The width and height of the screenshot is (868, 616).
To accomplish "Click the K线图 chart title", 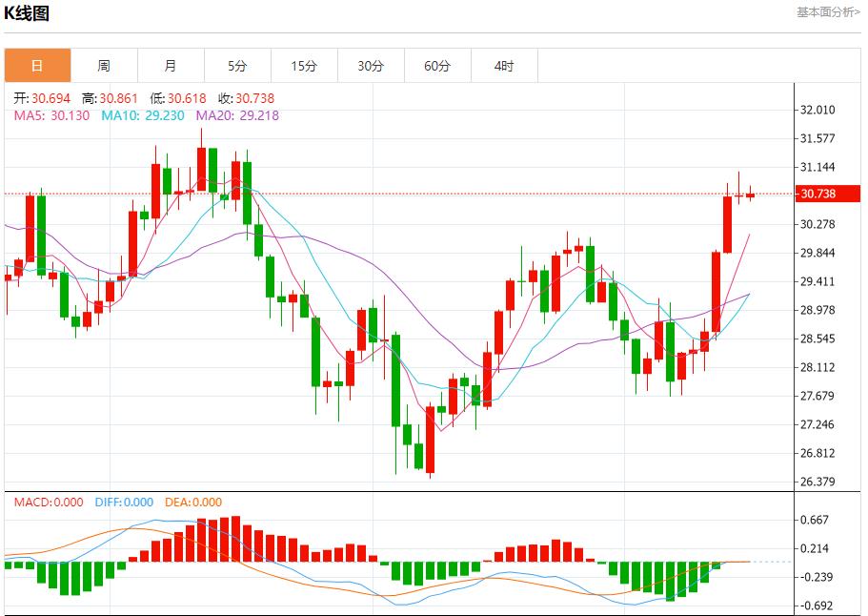I will (27, 13).
